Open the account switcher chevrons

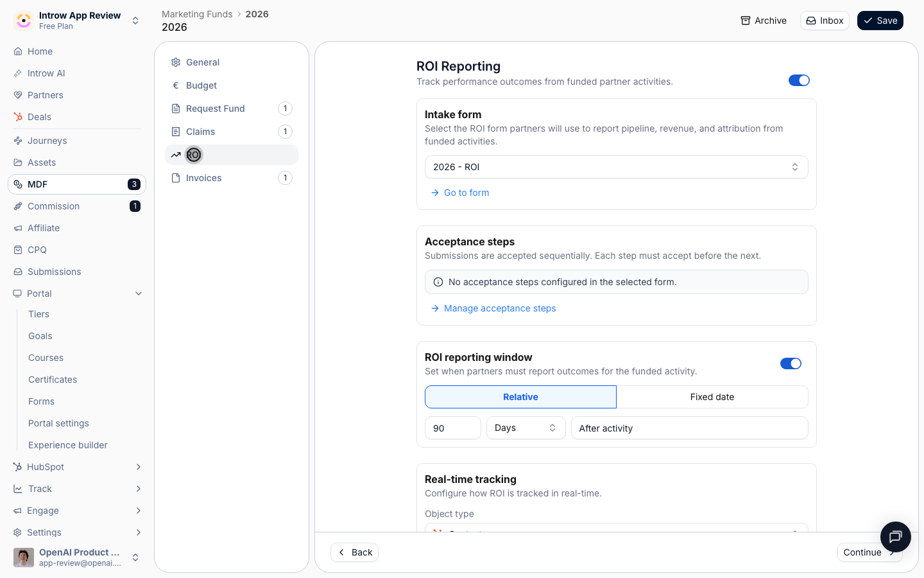point(135,557)
